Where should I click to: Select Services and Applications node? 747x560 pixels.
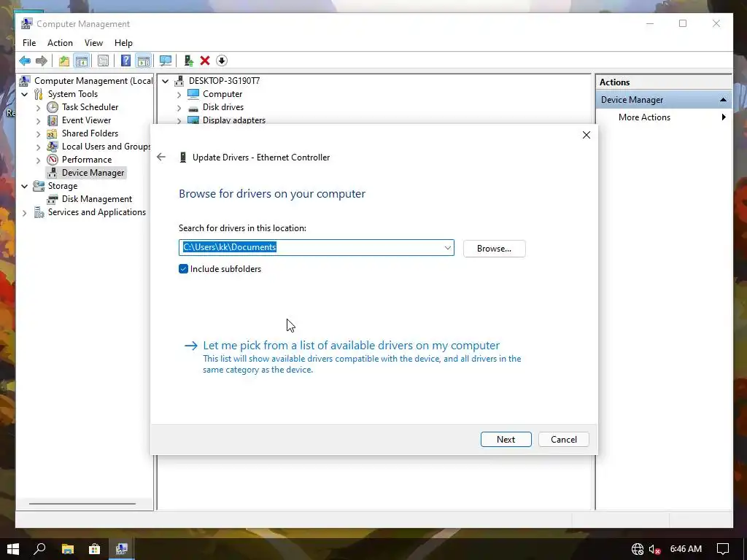pos(97,212)
